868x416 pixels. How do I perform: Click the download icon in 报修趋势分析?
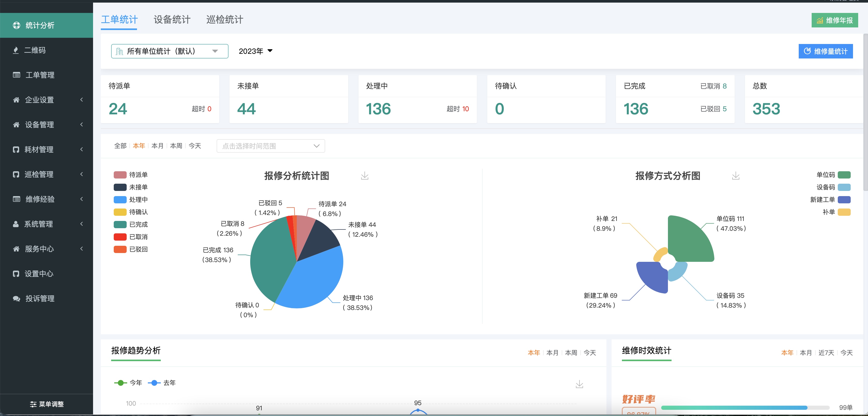[x=579, y=384]
